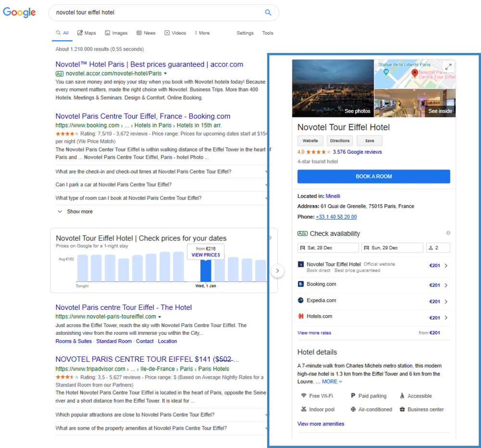The width and height of the screenshot is (481, 448).
Task: Select the Tonight price bar
Action: tap(83, 268)
